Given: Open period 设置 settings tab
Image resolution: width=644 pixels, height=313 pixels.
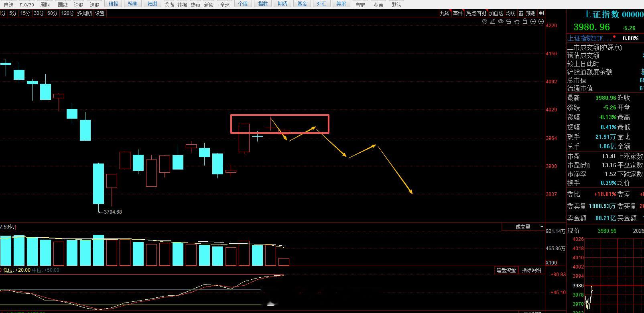Looking at the screenshot, I should coord(100,13).
